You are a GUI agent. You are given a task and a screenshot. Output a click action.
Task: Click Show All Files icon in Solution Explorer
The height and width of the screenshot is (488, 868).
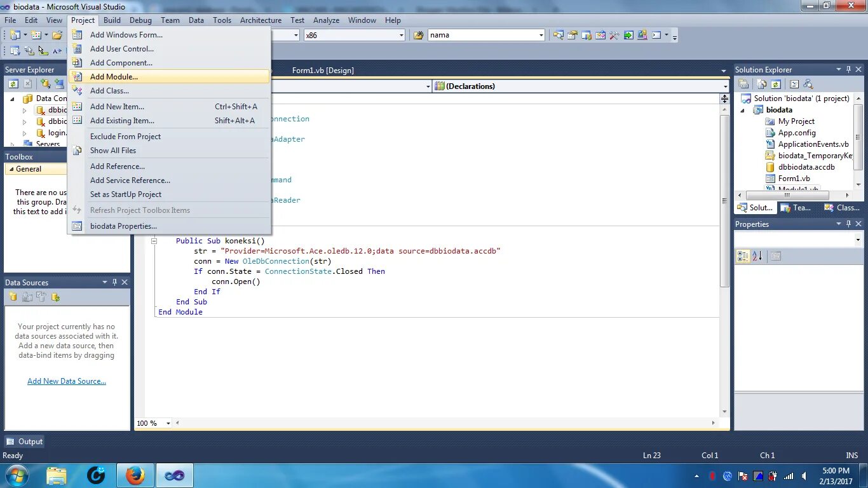[x=761, y=84]
